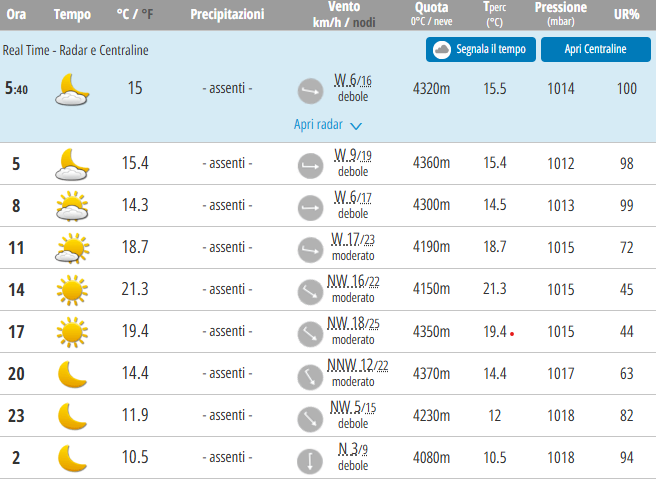Click the wind direction icon for hour 23
Image resolution: width=656 pixels, height=481 pixels.
click(x=310, y=417)
